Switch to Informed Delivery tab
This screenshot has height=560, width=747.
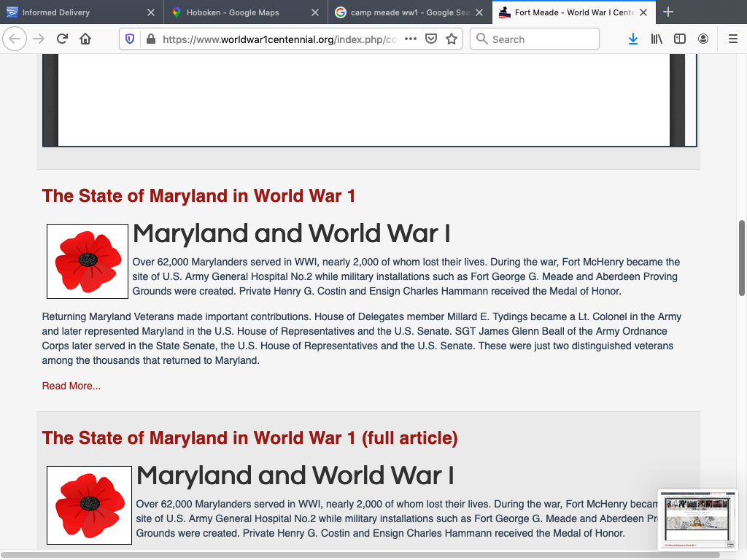pos(73,12)
